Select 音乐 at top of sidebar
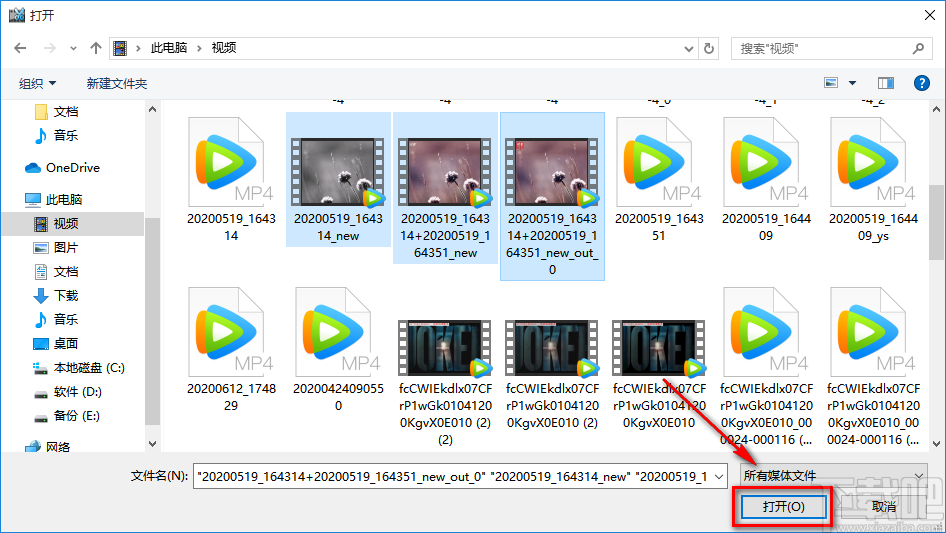Viewport: 946px width, 533px height. pyautogui.click(x=57, y=135)
